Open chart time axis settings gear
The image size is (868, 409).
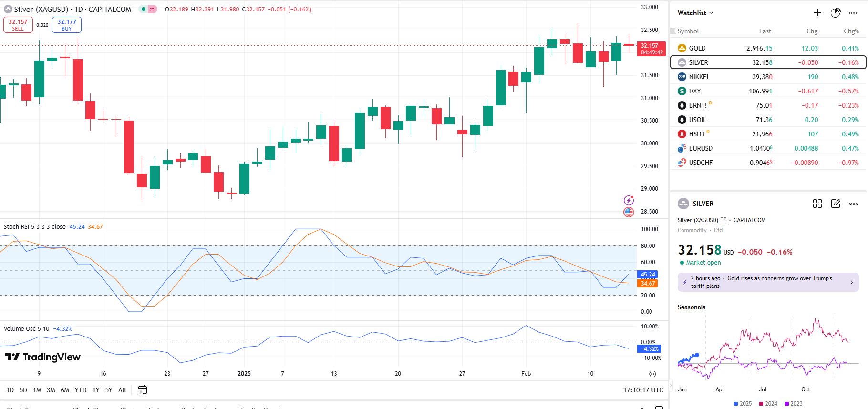[652, 374]
